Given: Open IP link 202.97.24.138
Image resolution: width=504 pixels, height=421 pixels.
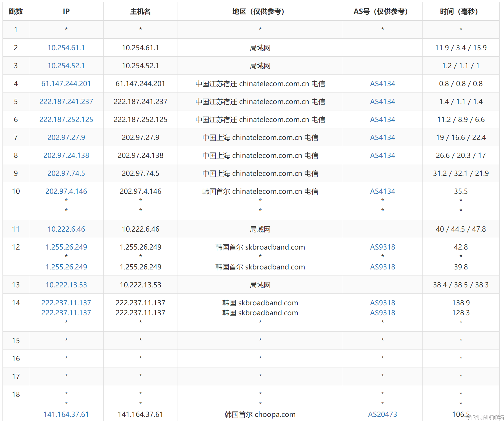Looking at the screenshot, I should pyautogui.click(x=66, y=155).
